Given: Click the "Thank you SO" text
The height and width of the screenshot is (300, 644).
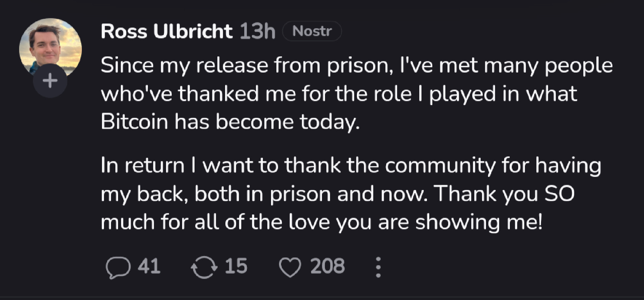Looking at the screenshot, I should click(504, 194).
